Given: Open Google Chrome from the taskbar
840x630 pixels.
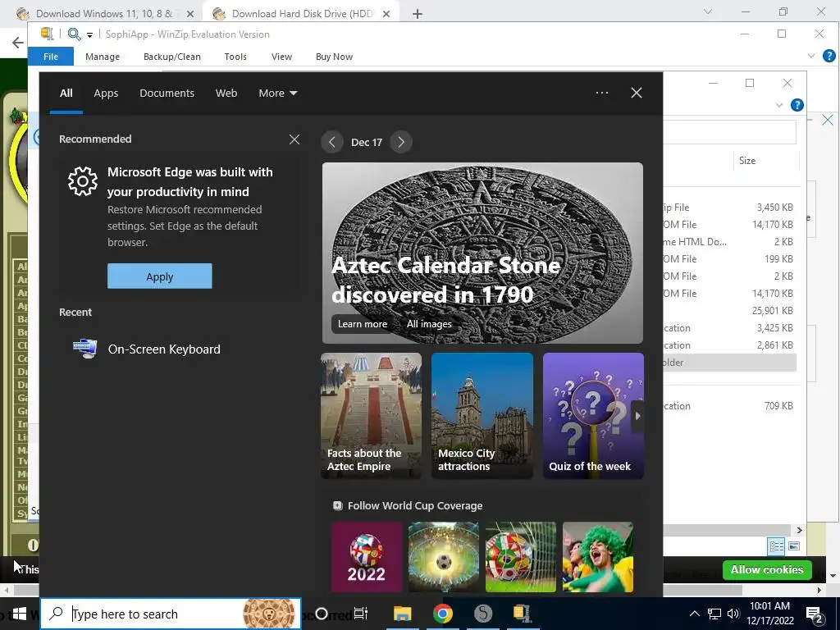Looking at the screenshot, I should [x=442, y=614].
